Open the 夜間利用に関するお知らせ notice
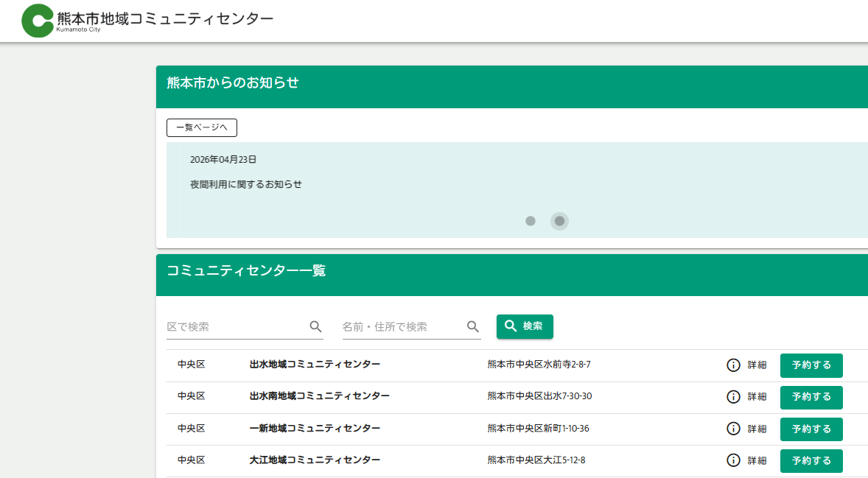 [x=246, y=184]
